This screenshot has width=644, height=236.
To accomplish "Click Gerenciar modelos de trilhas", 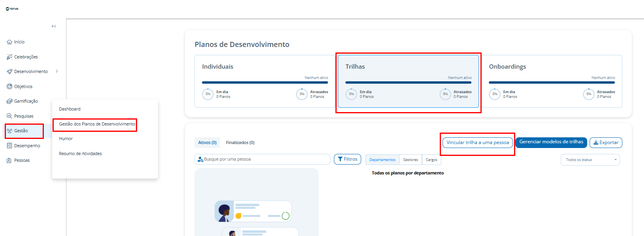I will (551, 142).
